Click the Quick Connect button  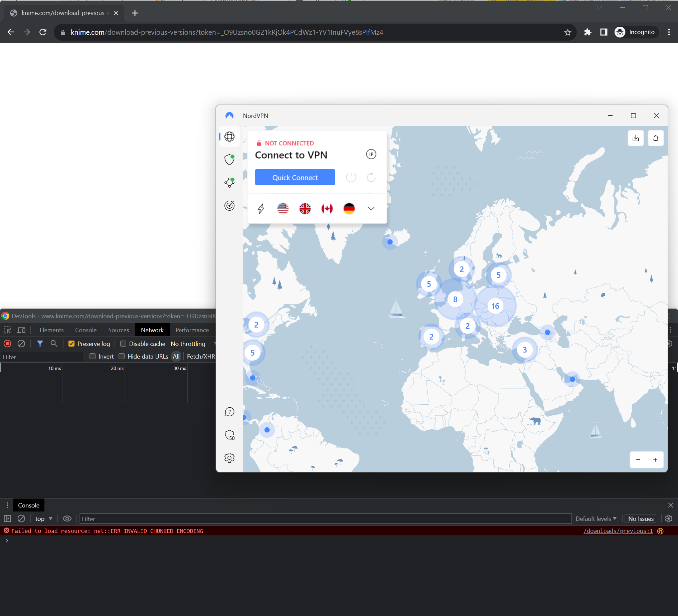click(295, 177)
